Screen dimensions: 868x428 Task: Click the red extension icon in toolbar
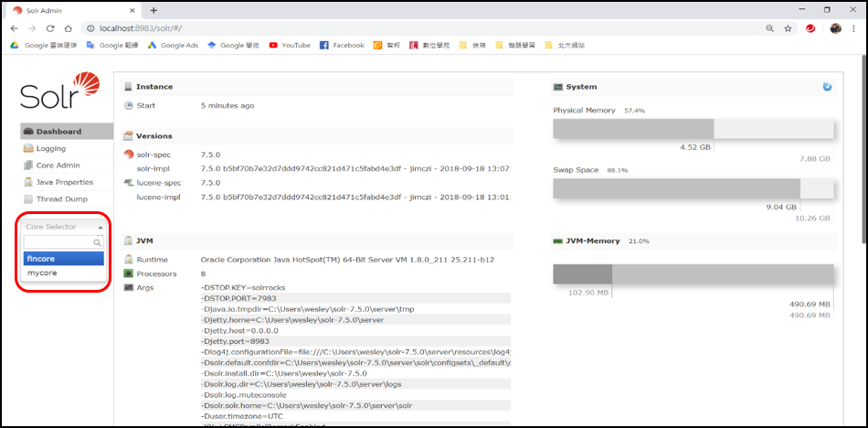(x=810, y=29)
